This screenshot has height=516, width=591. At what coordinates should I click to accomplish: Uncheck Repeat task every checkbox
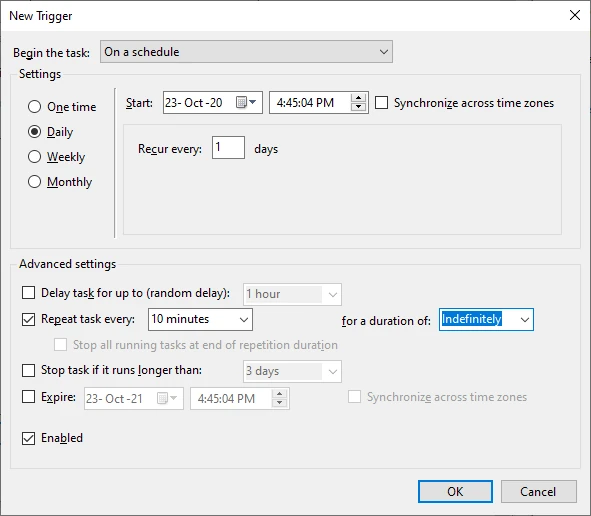pyautogui.click(x=28, y=319)
